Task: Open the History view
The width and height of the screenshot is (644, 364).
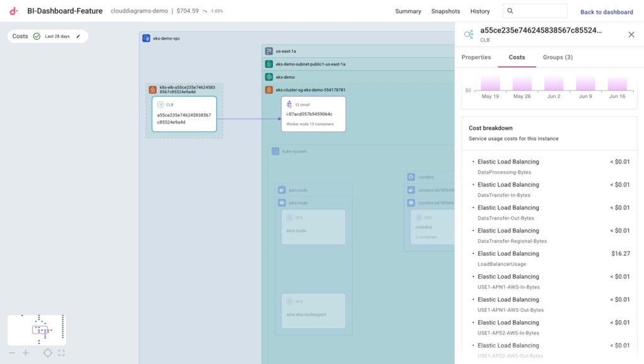Action: (x=480, y=11)
